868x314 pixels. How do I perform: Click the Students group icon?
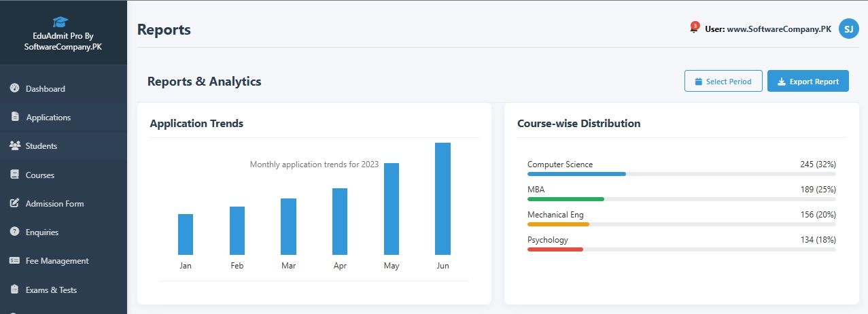tap(14, 145)
